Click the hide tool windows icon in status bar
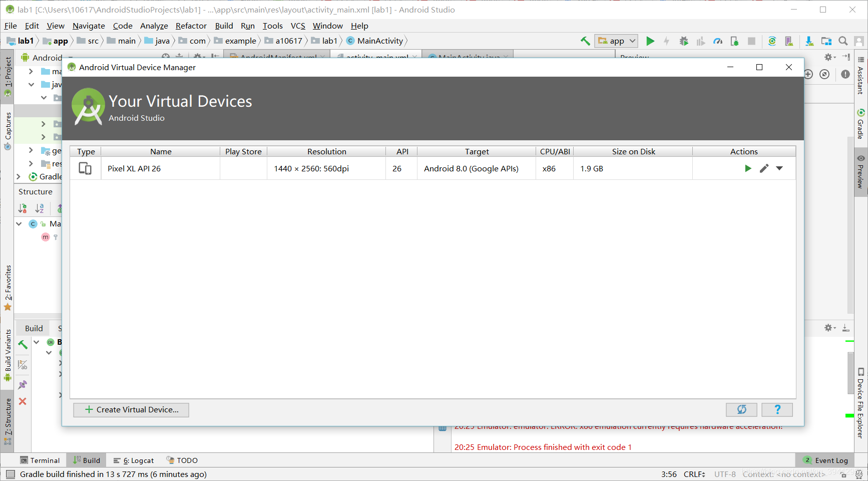 click(x=11, y=474)
